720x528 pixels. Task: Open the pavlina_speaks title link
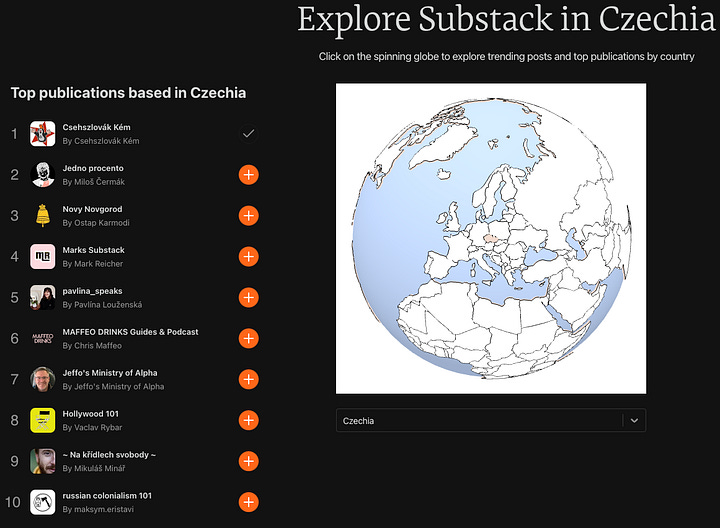pos(92,291)
